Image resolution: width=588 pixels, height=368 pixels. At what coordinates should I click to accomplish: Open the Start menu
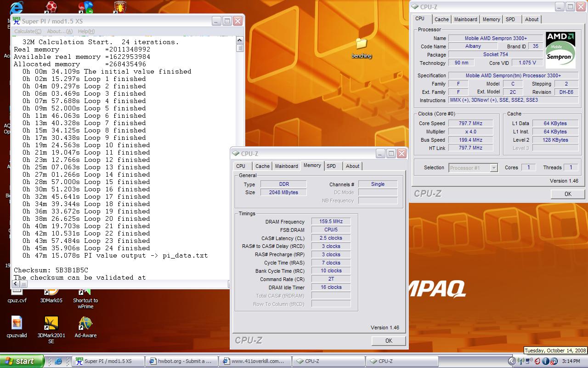[x=22, y=361]
